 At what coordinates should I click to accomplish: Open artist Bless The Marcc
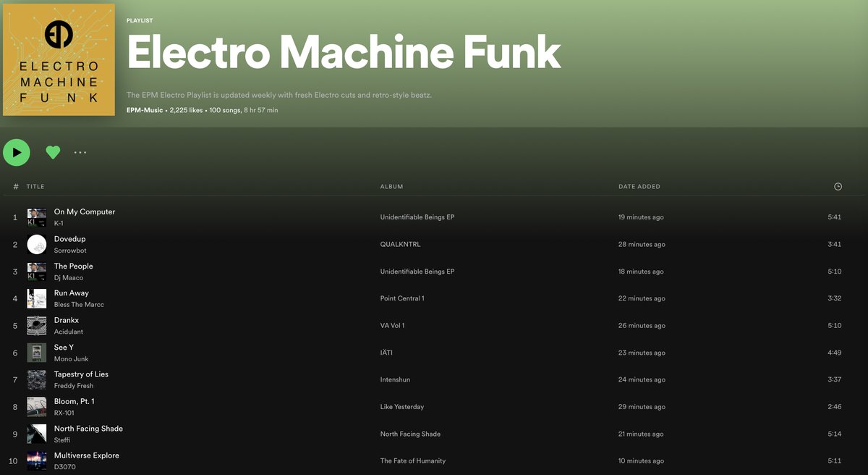click(x=79, y=304)
